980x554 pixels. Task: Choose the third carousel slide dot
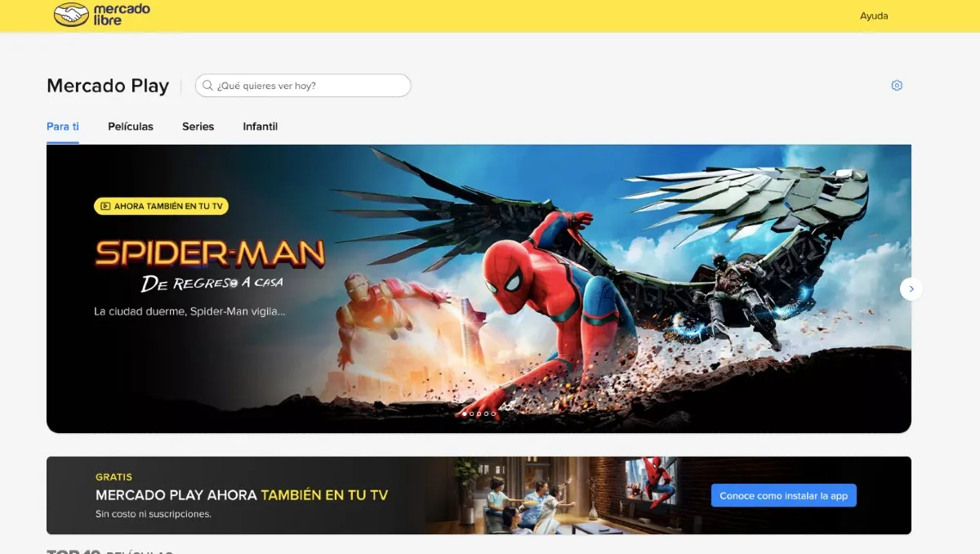pyautogui.click(x=479, y=413)
